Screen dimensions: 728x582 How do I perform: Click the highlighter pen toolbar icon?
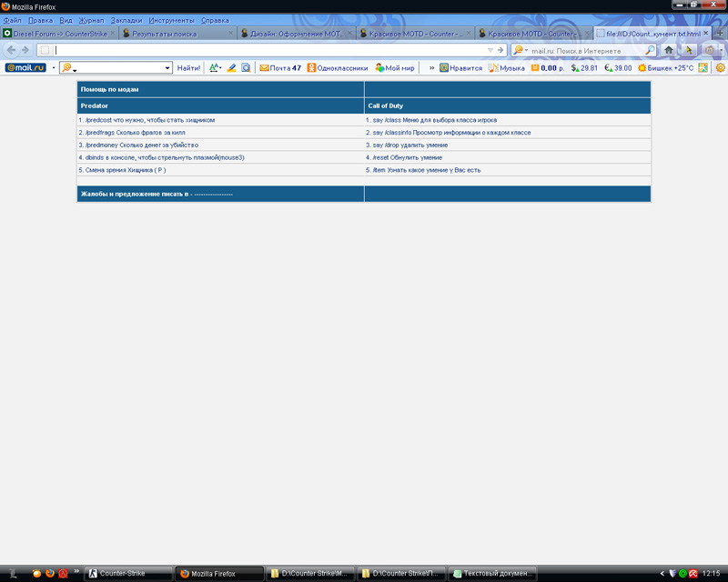[231, 68]
